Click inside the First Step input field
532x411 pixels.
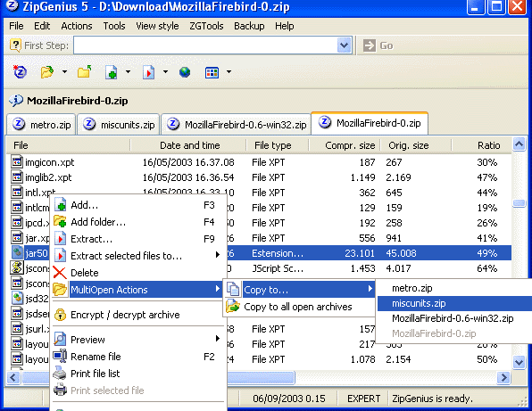click(x=205, y=45)
